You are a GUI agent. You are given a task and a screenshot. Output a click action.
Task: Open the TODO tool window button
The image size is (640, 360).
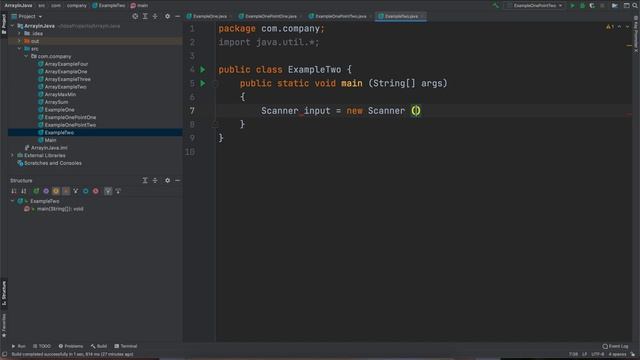pyautogui.click(x=42, y=346)
